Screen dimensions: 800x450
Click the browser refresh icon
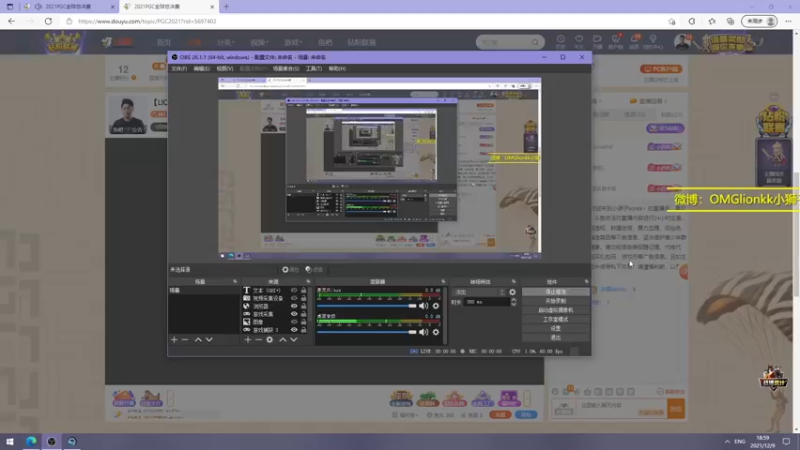click(x=48, y=21)
